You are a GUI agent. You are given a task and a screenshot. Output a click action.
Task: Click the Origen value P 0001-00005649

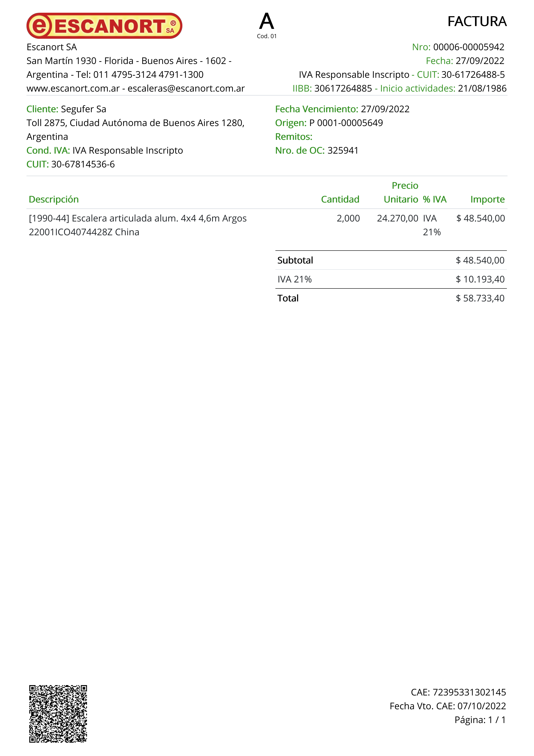346,123
